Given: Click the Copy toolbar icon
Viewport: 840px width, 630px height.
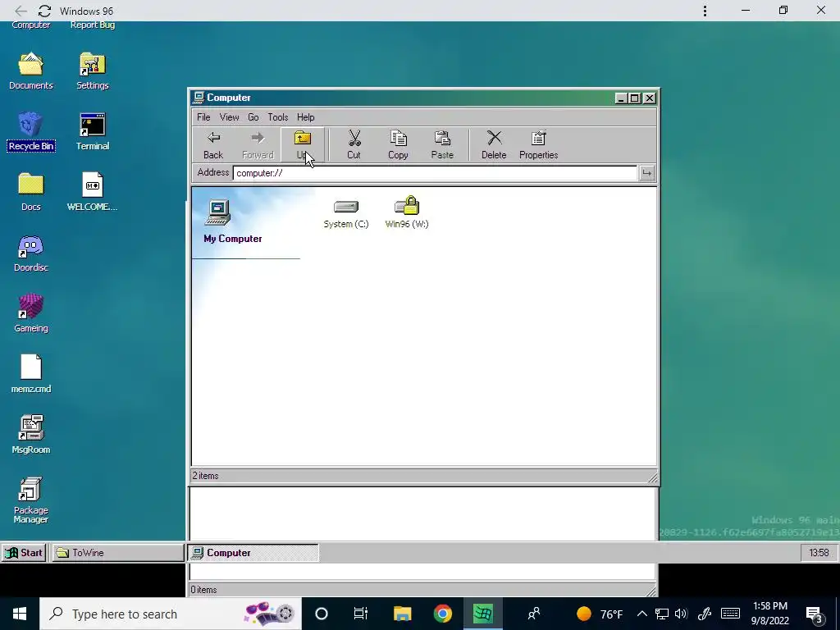Looking at the screenshot, I should pos(398,144).
